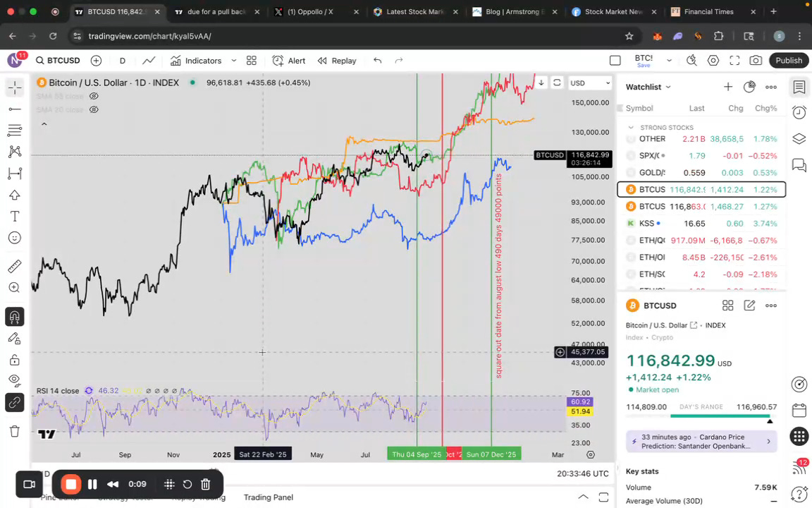Open the Economic Calendar sidebar panel

(799, 410)
